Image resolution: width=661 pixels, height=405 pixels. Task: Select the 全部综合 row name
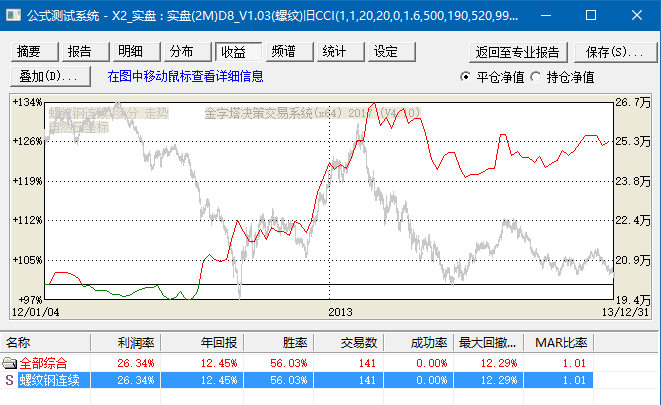pos(43,363)
